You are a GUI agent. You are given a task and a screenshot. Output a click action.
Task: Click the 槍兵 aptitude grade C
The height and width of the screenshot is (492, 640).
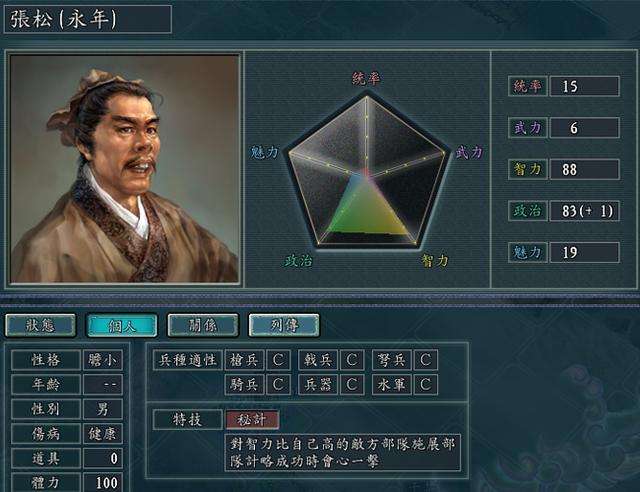tap(278, 360)
